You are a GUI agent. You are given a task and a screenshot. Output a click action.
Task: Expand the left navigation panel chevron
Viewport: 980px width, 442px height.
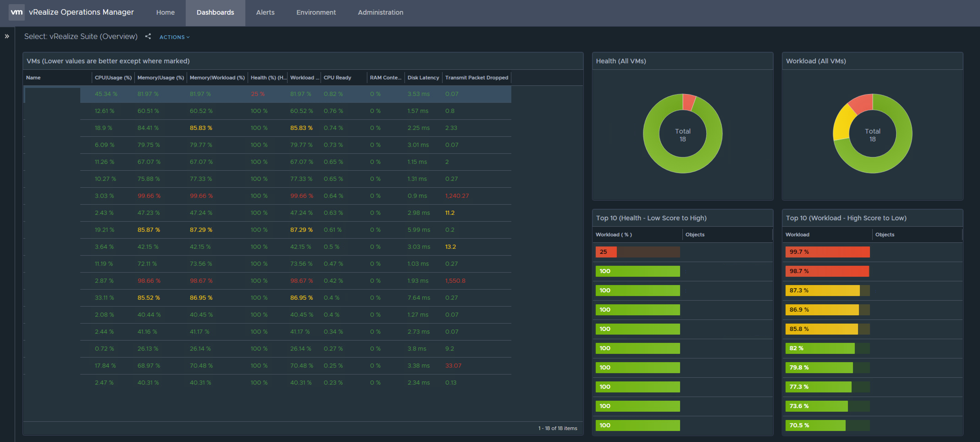(7, 36)
